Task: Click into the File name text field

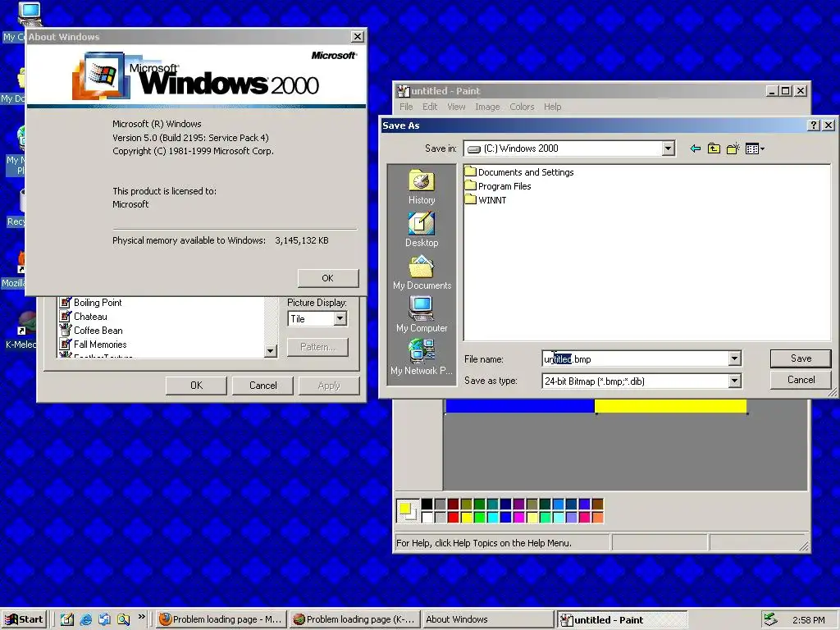Action: click(636, 358)
